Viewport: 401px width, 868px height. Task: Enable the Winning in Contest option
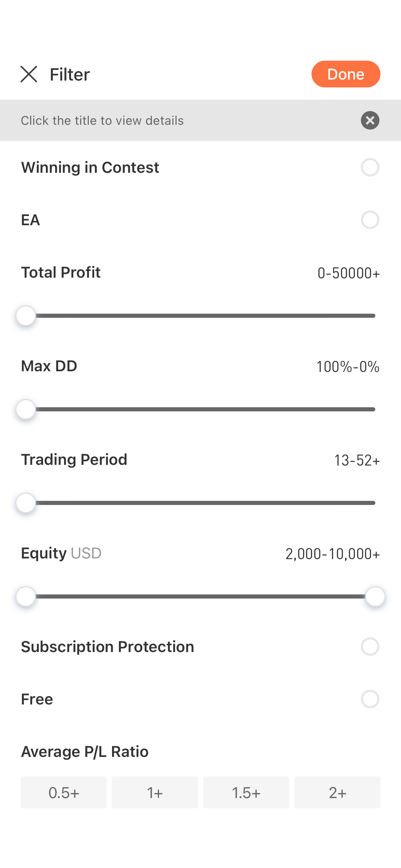point(370,167)
